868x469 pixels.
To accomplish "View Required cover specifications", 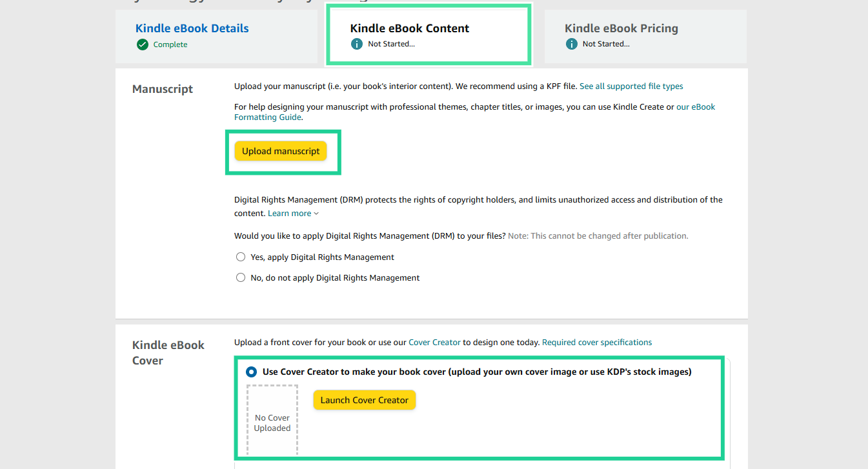I will (596, 342).
